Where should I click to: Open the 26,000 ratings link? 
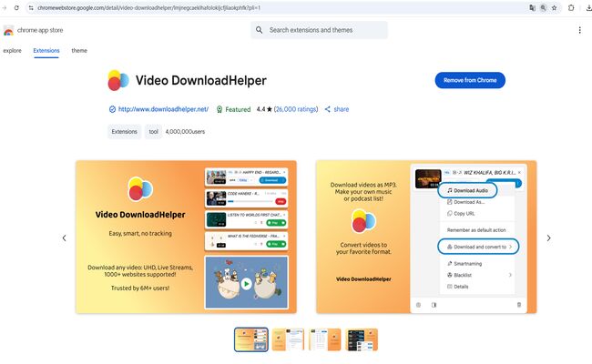pos(296,109)
